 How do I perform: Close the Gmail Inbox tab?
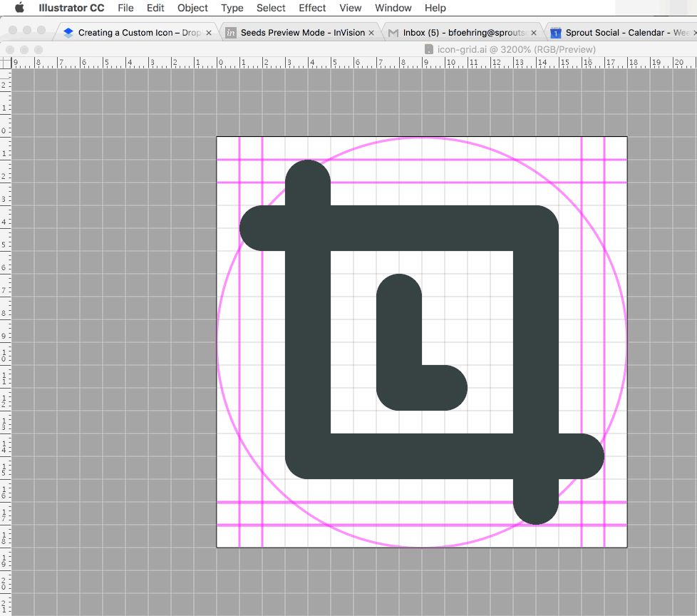[x=534, y=32]
